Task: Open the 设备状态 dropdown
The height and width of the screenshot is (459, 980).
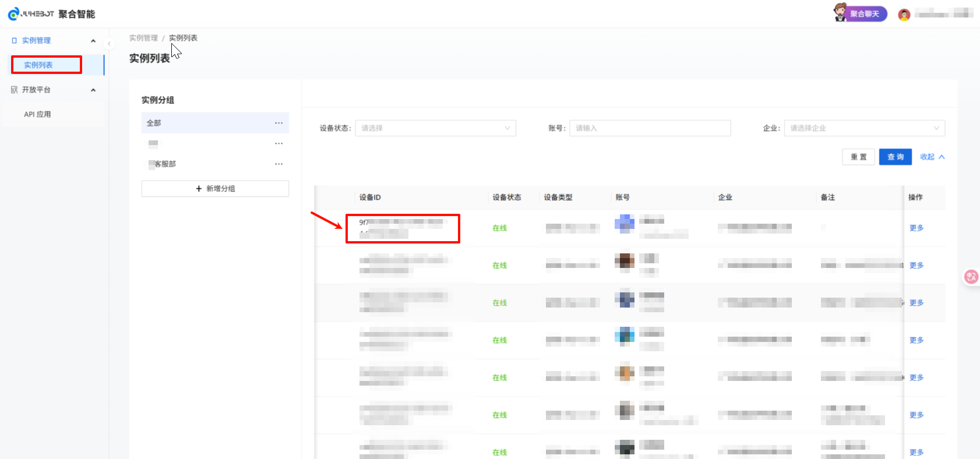Action: (435, 128)
